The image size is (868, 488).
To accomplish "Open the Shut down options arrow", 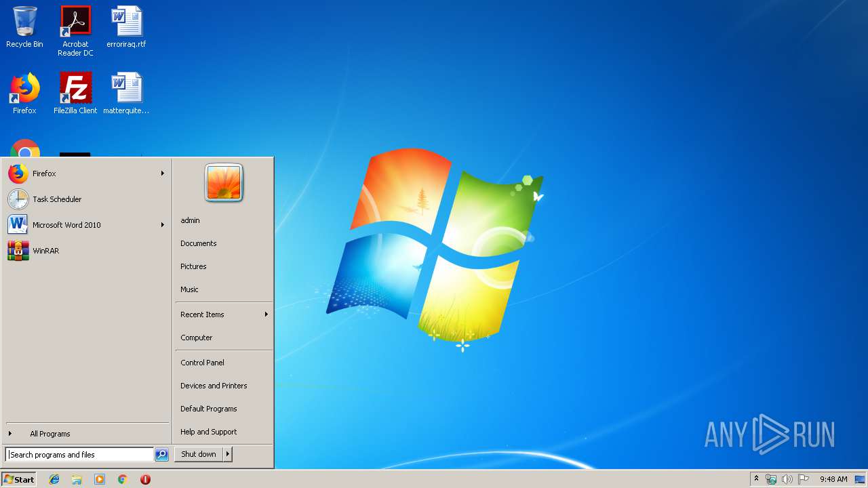I will point(228,454).
